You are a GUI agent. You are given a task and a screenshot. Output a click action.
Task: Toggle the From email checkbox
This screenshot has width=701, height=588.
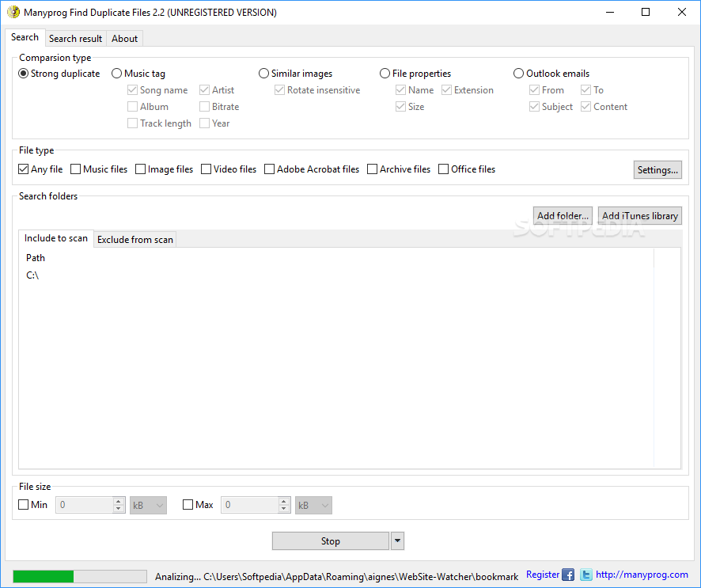tap(547, 90)
